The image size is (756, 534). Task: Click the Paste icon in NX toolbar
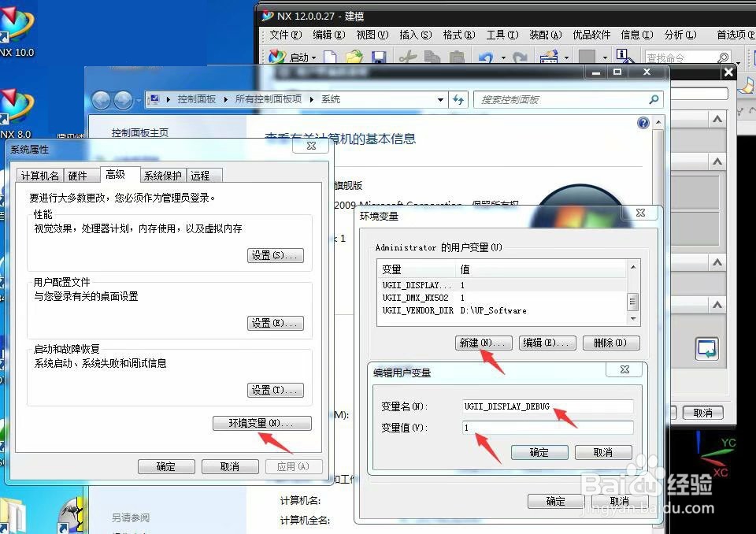[x=456, y=57]
